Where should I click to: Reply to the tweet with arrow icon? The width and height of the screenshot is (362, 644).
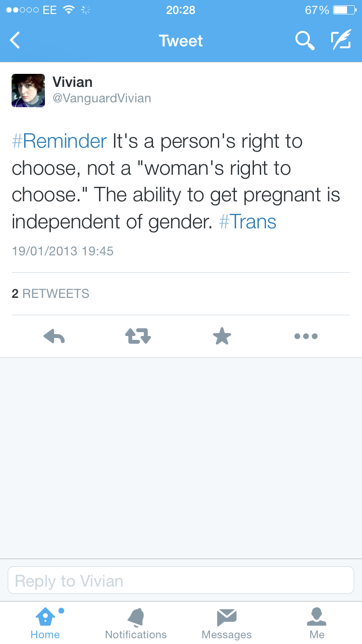pos(54,336)
